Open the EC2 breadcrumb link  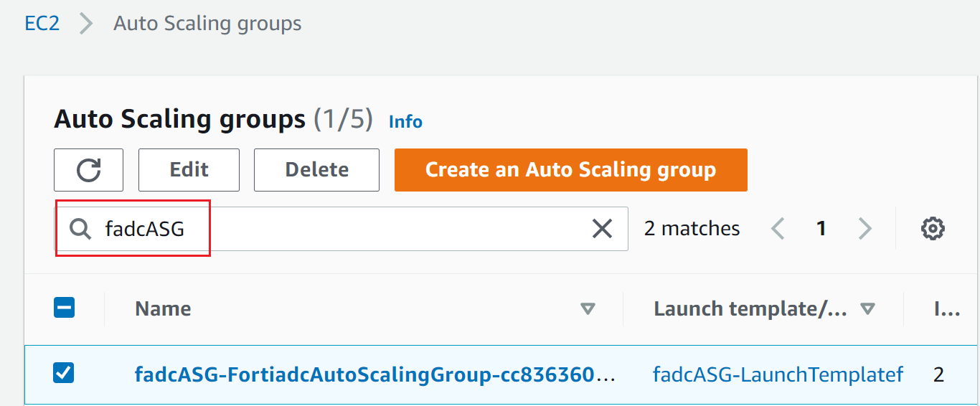pyautogui.click(x=42, y=23)
